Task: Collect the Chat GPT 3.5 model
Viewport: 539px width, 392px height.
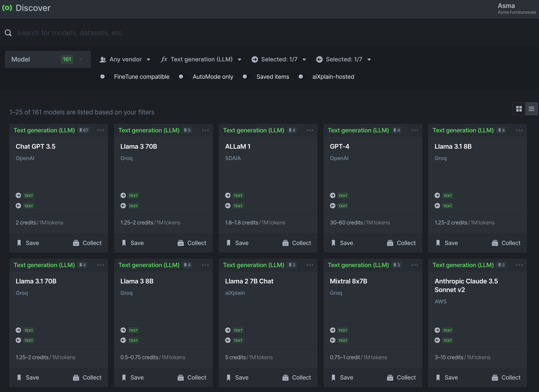Action: [x=87, y=243]
